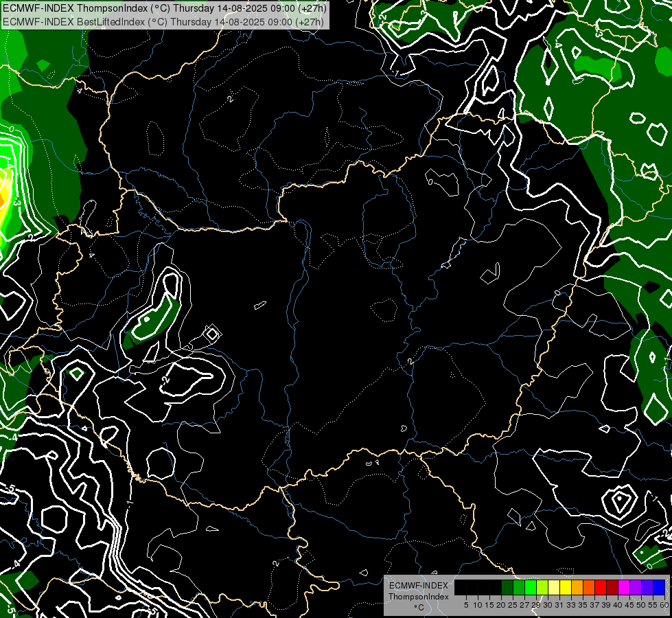Viewport: 672px width, 618px height.
Task: Select the lime 29–30 legend swatch
Action: 542,588
